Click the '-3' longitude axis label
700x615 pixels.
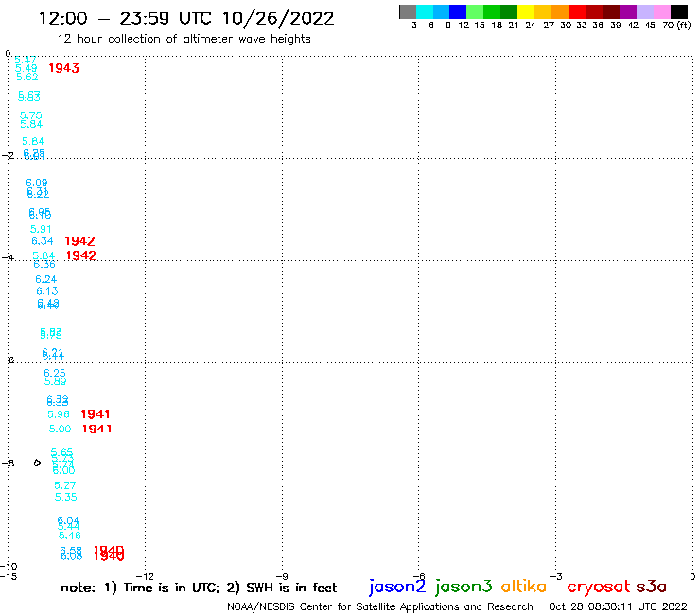(556, 576)
